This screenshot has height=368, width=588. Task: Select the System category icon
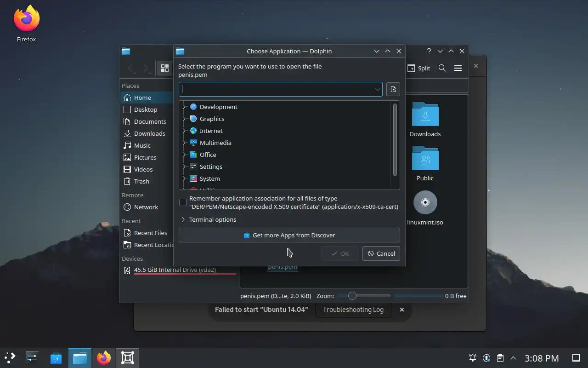point(193,178)
